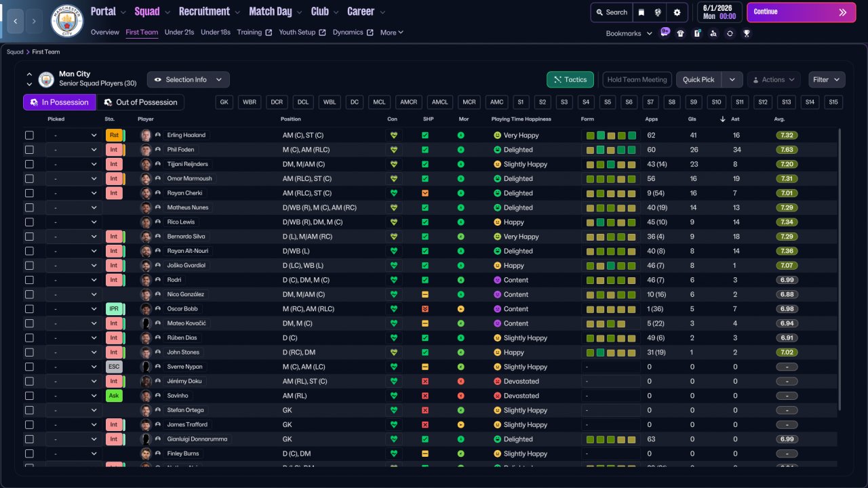Switch to the Under 21s tab

(179, 33)
